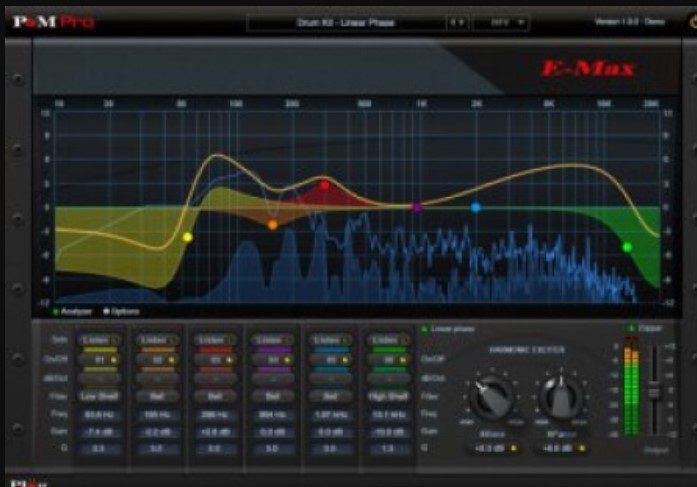The width and height of the screenshot is (697, 487).
Task: Click the Output fader
Action: [654, 392]
